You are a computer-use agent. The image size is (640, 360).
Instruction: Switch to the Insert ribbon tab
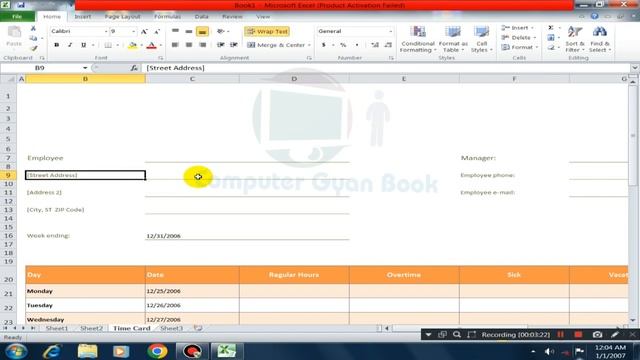pyautogui.click(x=83, y=17)
